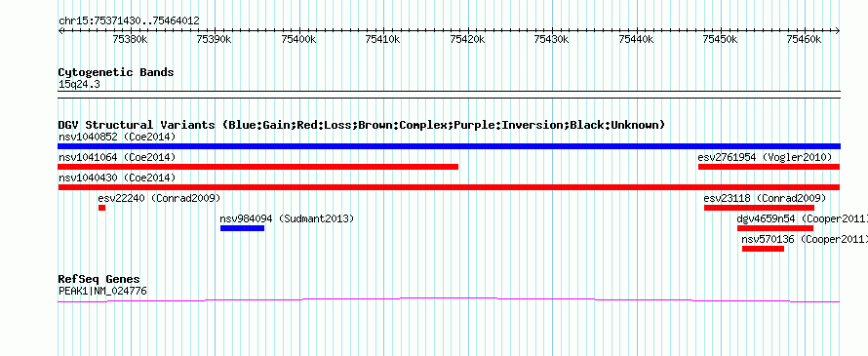The image size is (868, 356).
Task: Click the RefSeq Genes track title
Action: click(x=99, y=279)
